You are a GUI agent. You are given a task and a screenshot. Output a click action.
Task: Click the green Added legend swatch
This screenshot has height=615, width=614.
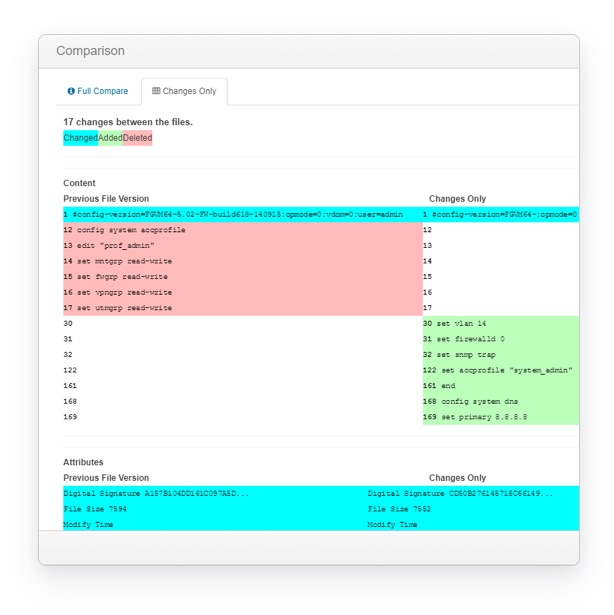pyautogui.click(x=110, y=138)
